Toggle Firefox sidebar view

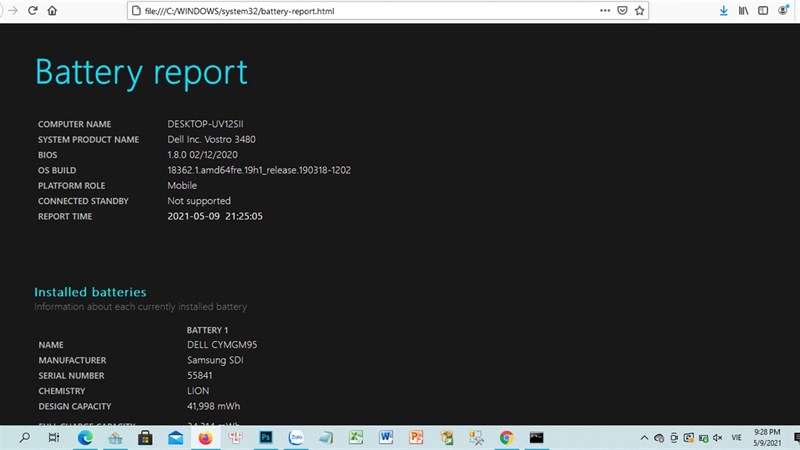pyautogui.click(x=763, y=11)
